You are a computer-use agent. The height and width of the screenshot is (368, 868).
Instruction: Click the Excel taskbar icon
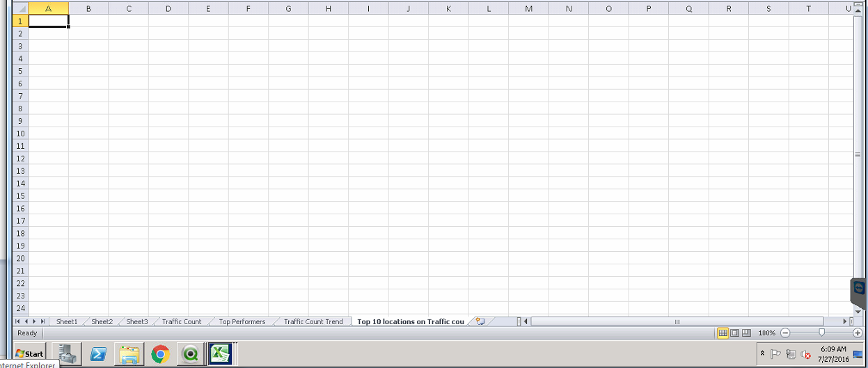click(221, 354)
